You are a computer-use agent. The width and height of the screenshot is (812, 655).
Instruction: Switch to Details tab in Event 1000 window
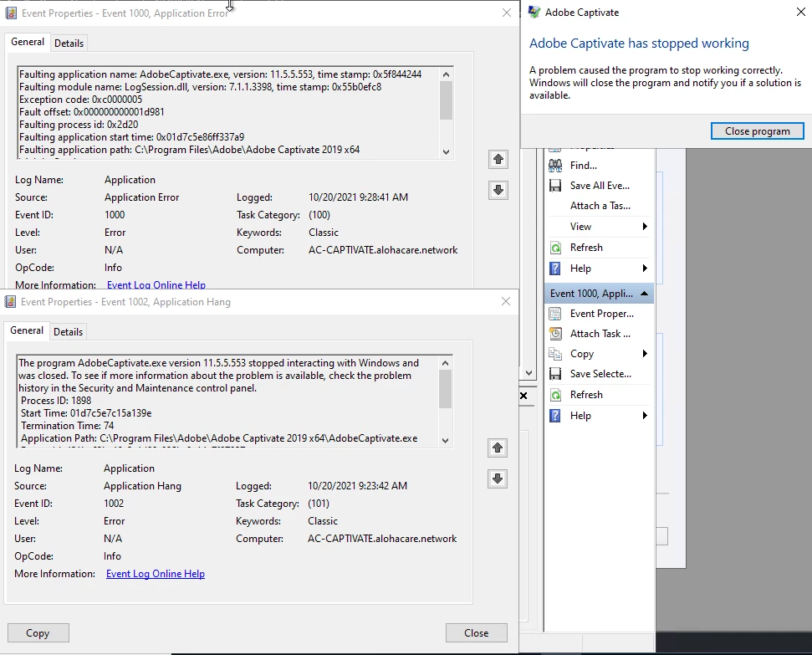(69, 43)
